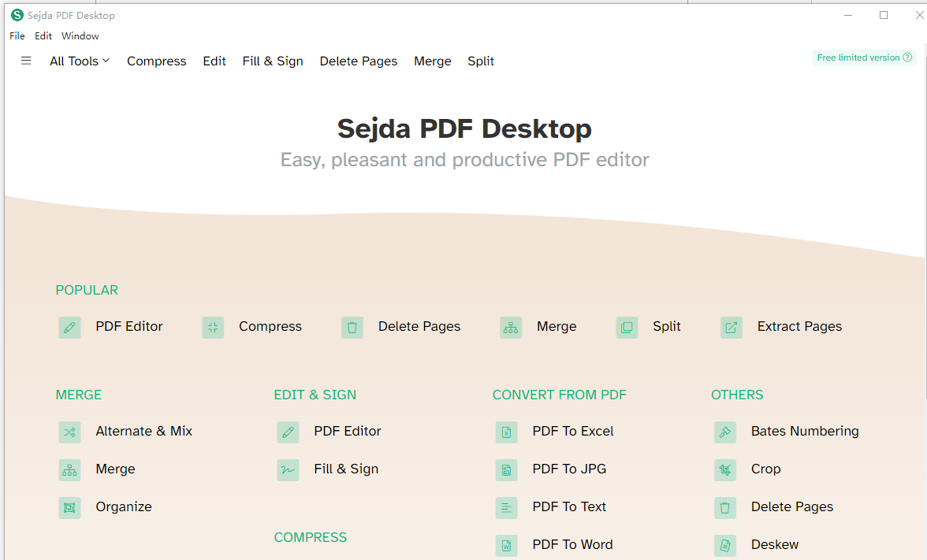Click the Delete Pages trash icon under Popular
Screen dimensions: 927x560
click(352, 328)
